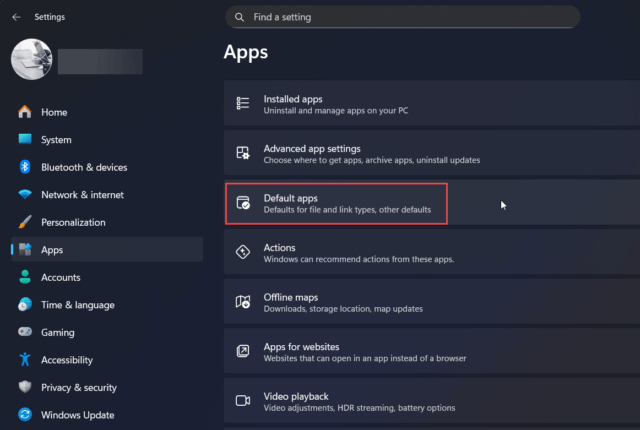Viewport: 640px width, 430px height.
Task: Click the Advanced app settings icon
Action: pyautogui.click(x=243, y=153)
